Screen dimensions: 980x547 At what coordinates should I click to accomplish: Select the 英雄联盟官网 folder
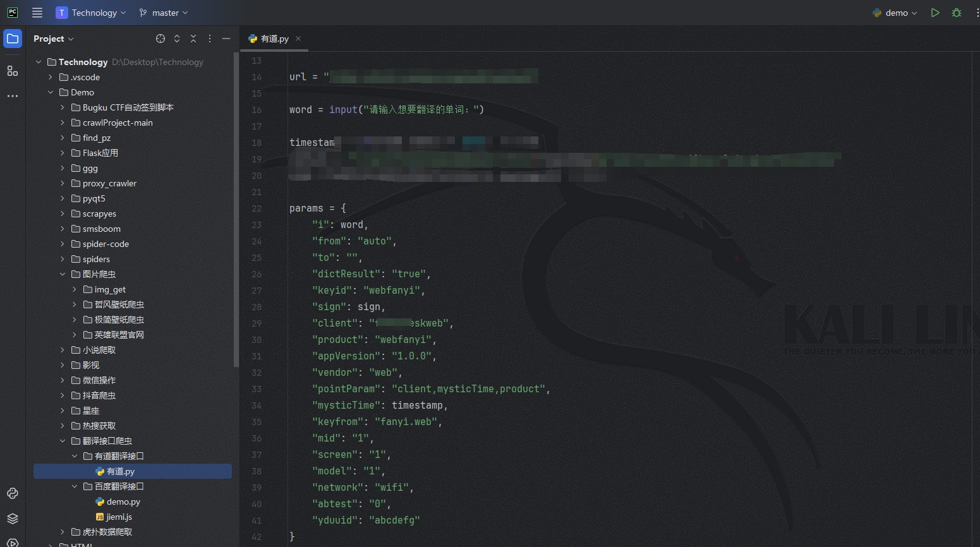tap(114, 335)
